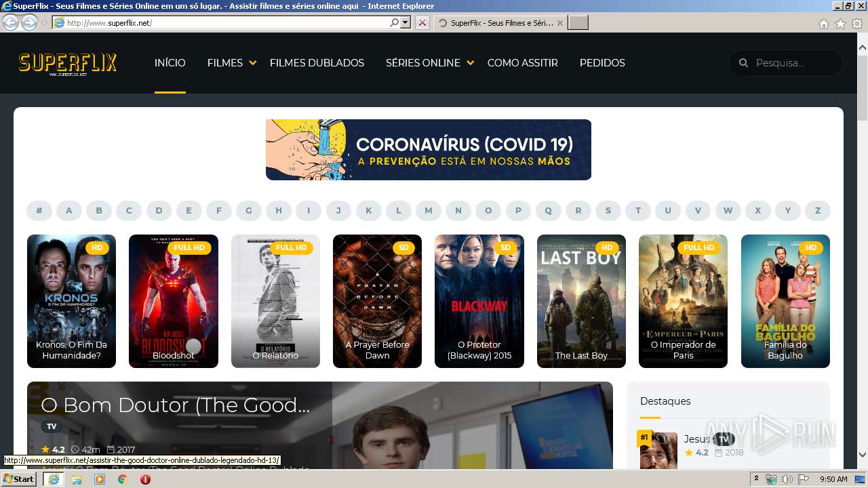
Task: Click the address bar search magnifier
Action: pos(394,22)
